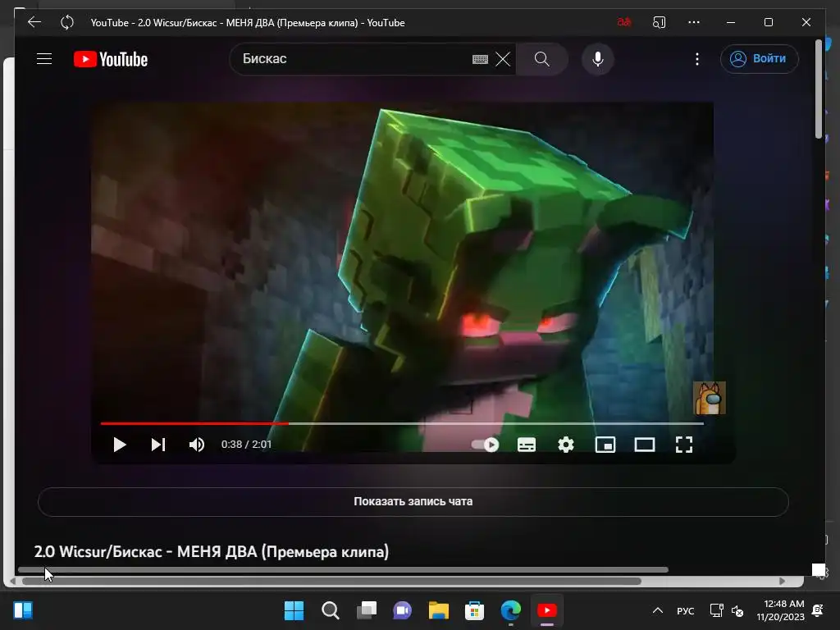The image size is (840, 630).
Task: Open Task View on the taskbar
Action: click(367, 610)
